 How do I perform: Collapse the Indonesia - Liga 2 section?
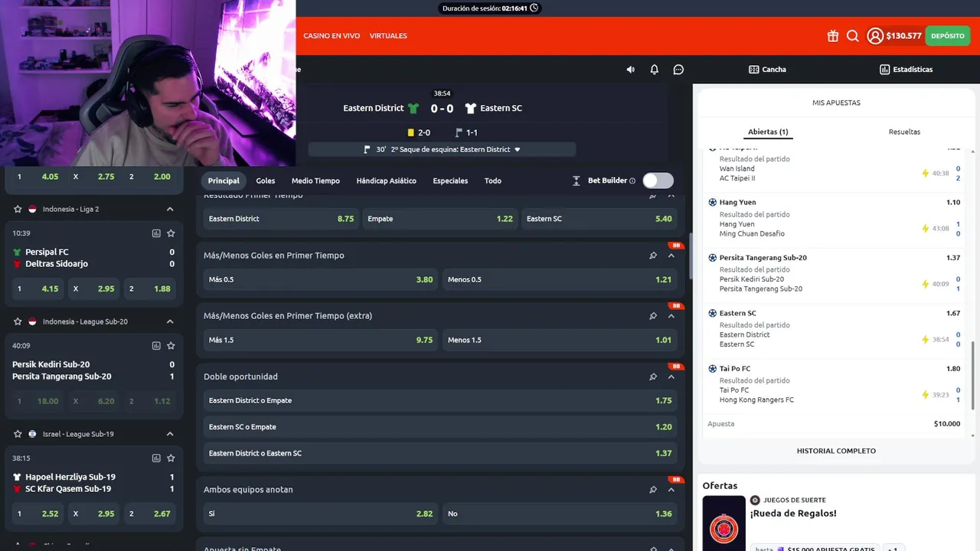point(170,209)
